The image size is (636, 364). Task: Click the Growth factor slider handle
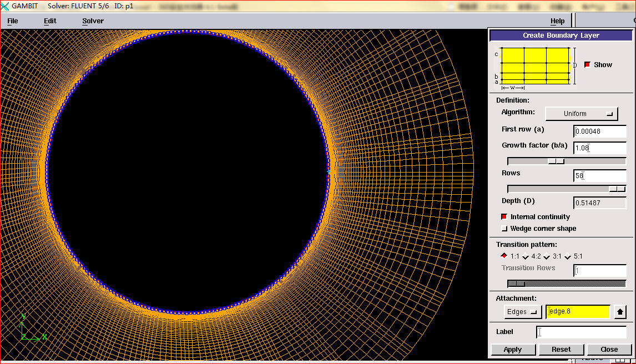(x=556, y=161)
